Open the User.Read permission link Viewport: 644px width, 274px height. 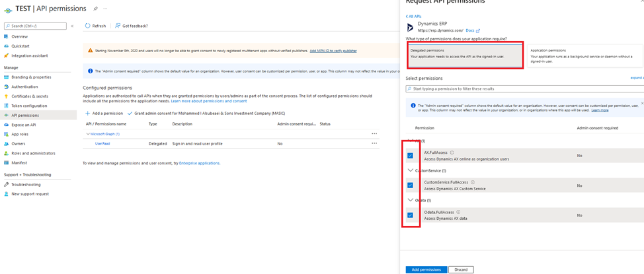102,143
